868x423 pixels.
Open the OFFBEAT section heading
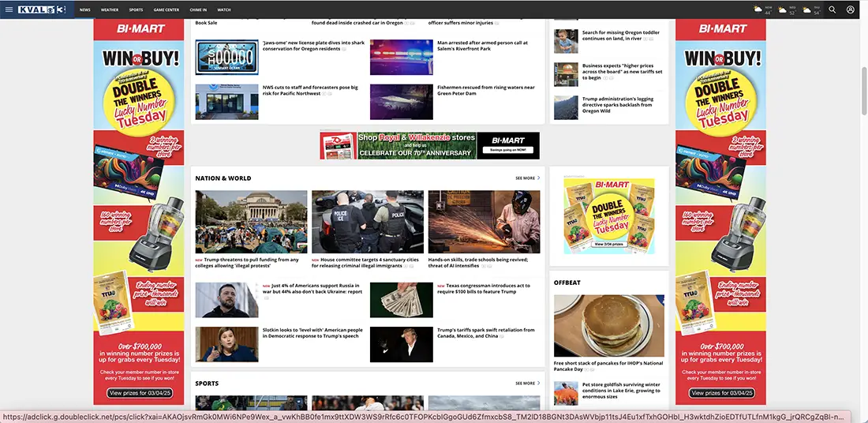(567, 283)
